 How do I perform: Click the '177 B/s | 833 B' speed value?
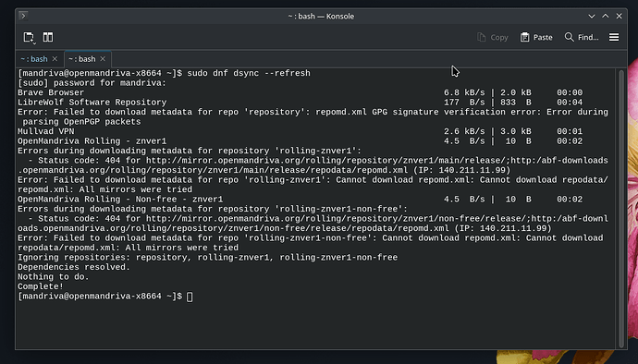click(487, 103)
